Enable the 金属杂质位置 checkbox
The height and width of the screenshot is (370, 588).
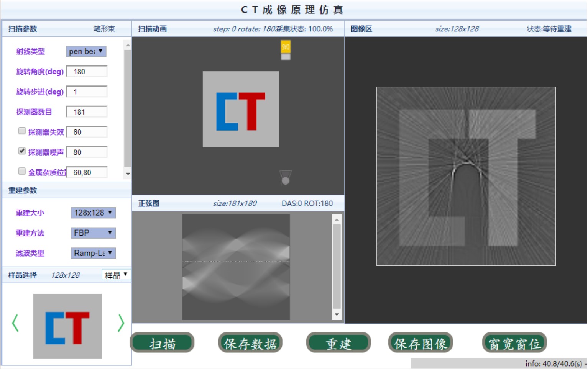pos(22,171)
